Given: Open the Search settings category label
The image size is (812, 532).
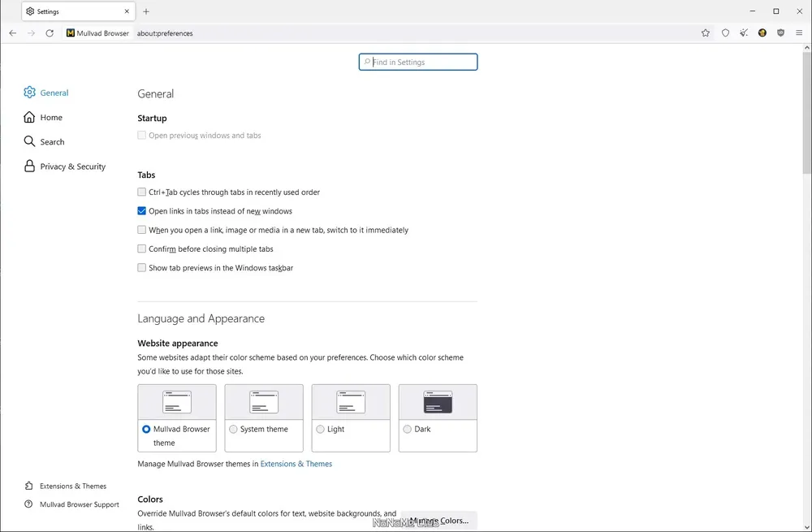Looking at the screenshot, I should pos(52,142).
